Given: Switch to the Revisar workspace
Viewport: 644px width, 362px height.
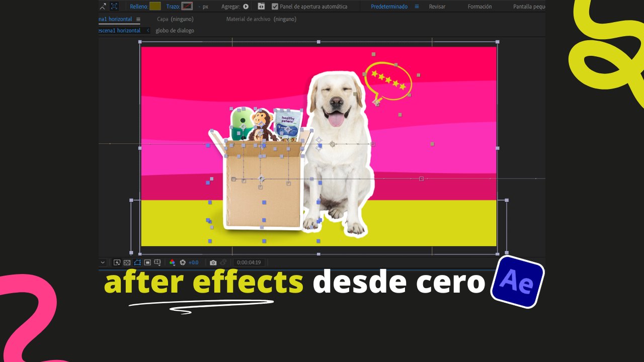Looking at the screenshot, I should pyautogui.click(x=437, y=7).
